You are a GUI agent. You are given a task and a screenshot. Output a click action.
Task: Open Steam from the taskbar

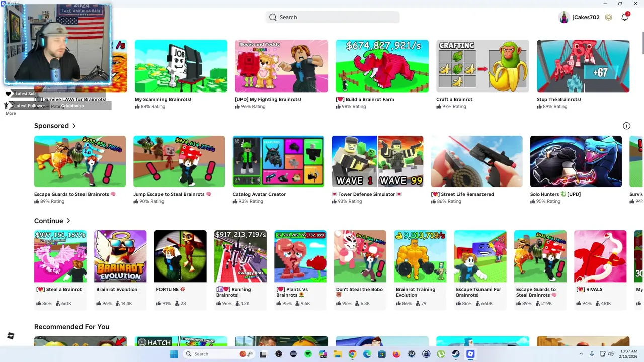[x=456, y=354]
